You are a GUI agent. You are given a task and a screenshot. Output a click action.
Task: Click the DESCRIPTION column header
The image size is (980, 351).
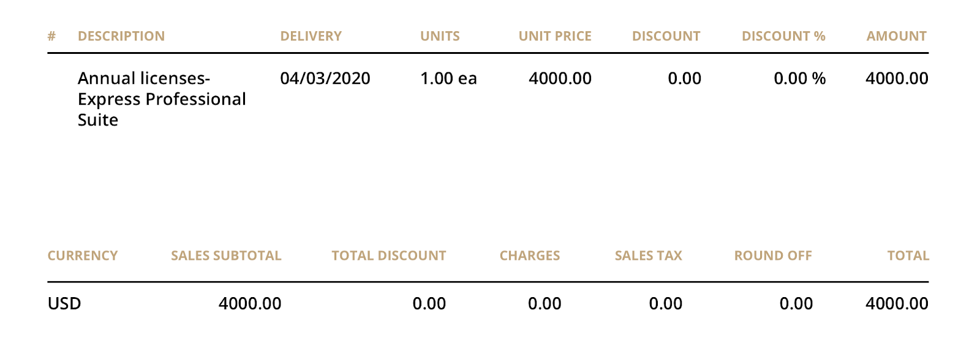tap(121, 36)
